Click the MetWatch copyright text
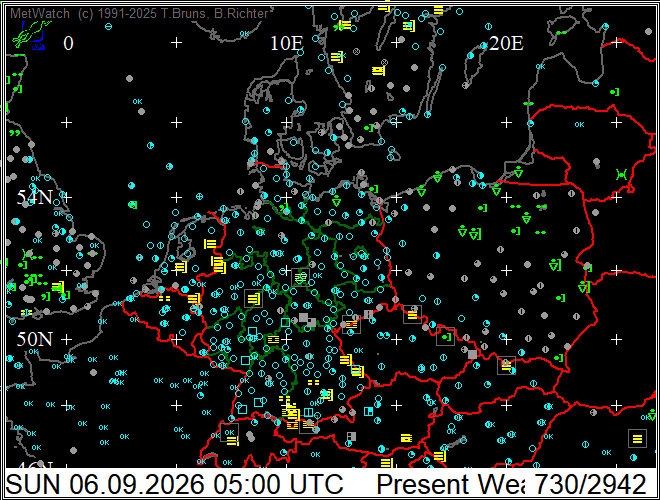 [x=139, y=13]
